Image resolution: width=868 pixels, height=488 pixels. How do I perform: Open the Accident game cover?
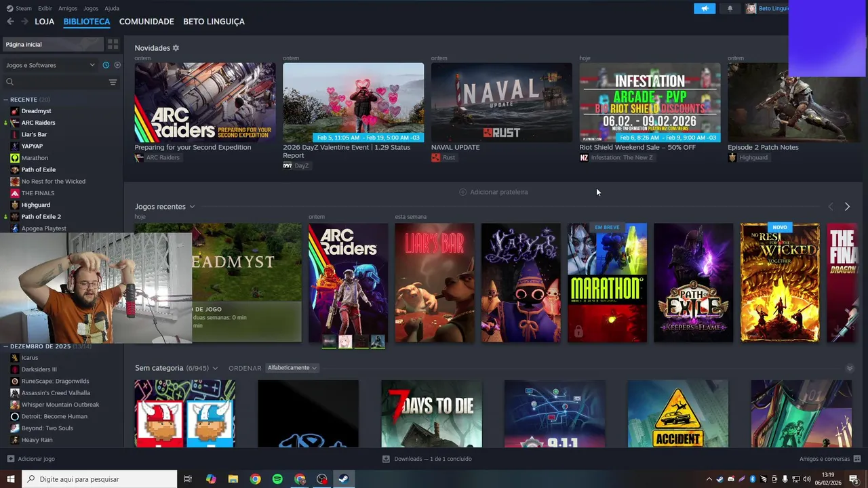pyautogui.click(x=678, y=413)
